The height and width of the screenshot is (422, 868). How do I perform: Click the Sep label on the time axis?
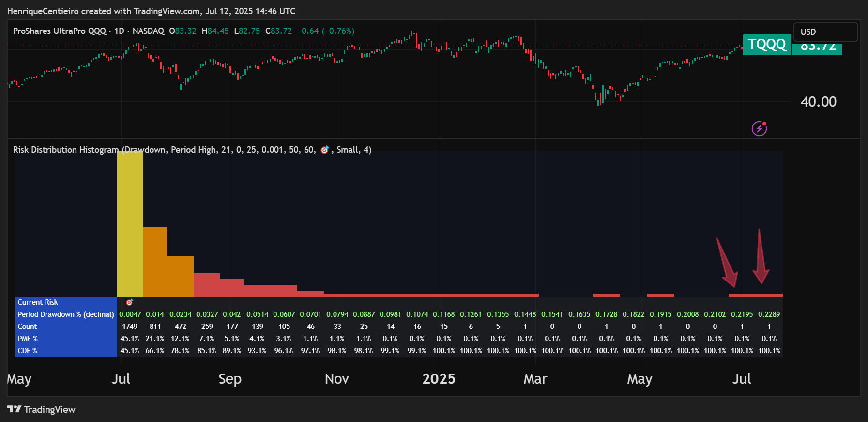pos(230,379)
